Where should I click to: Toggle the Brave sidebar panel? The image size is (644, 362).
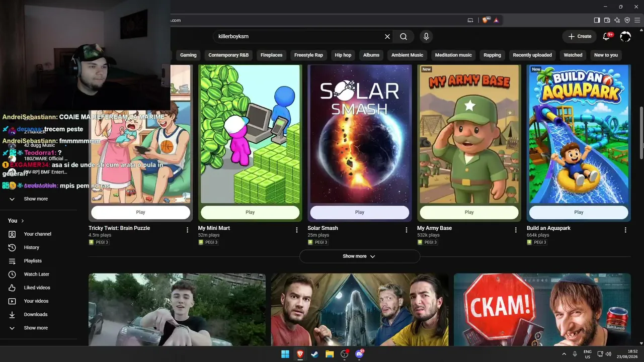[x=597, y=20]
